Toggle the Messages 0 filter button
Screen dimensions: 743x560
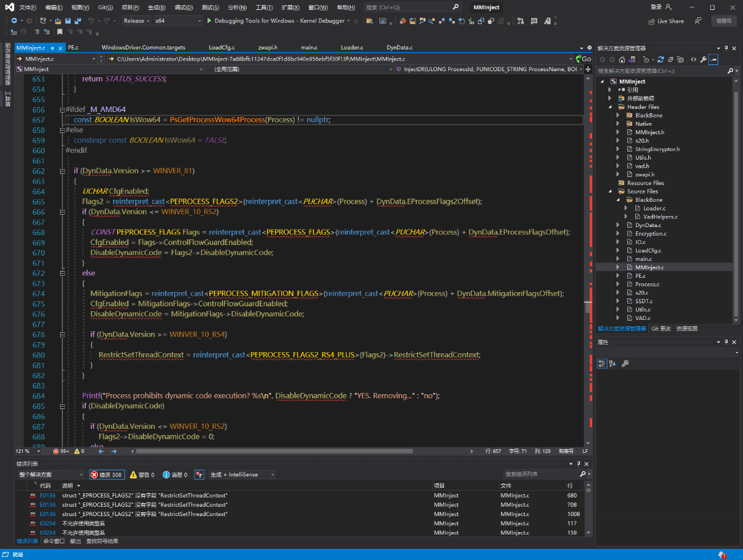click(x=175, y=475)
